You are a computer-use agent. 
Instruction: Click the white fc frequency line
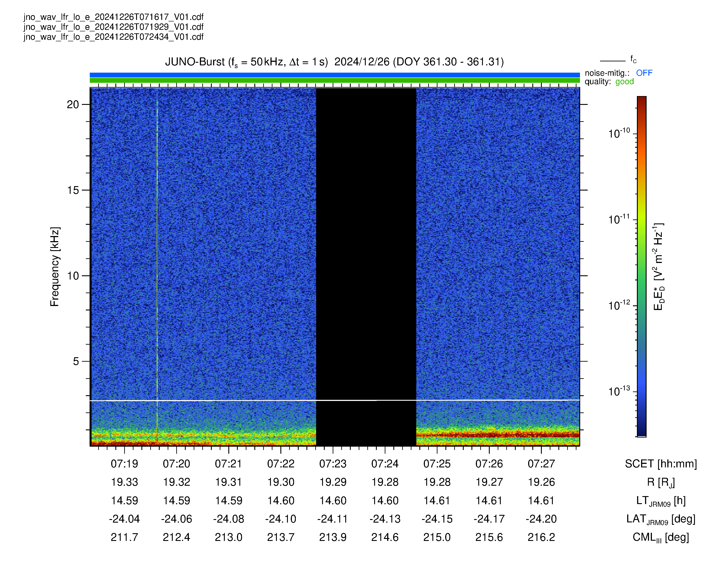pyautogui.click(x=335, y=400)
